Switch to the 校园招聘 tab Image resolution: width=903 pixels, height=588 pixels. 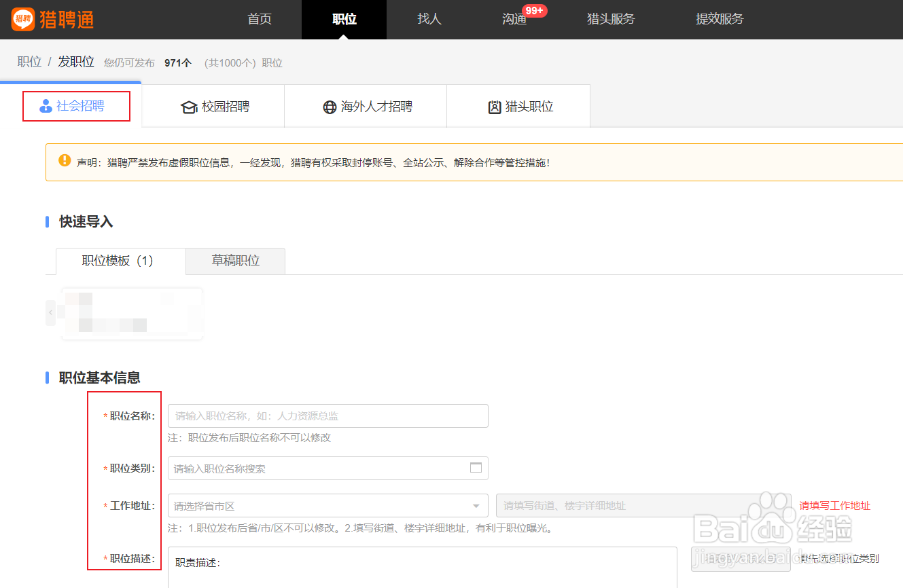click(213, 106)
